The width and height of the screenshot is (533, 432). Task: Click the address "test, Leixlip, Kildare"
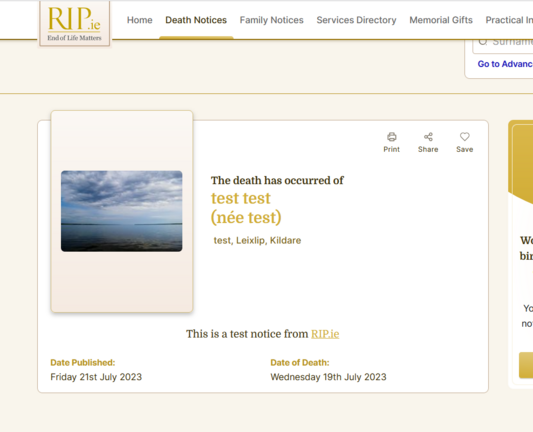[257, 240]
